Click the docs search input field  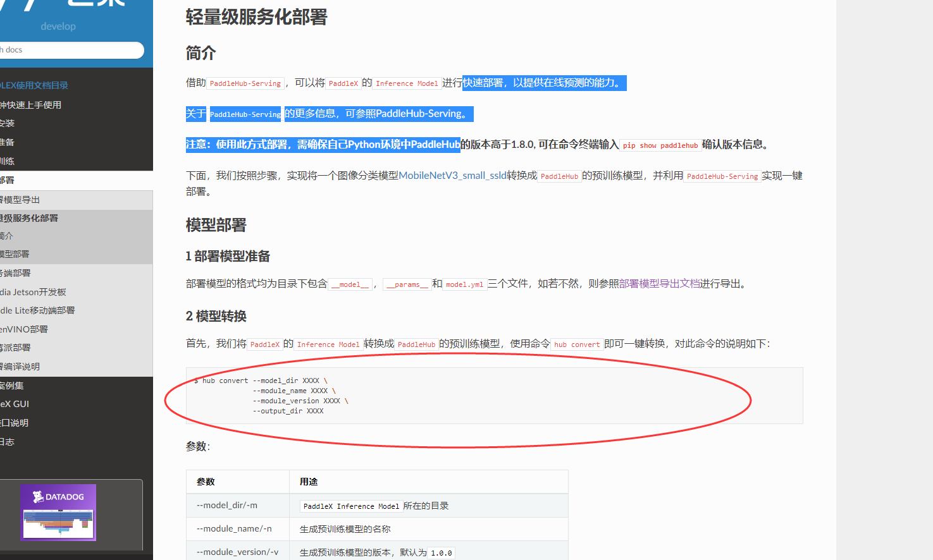71,50
